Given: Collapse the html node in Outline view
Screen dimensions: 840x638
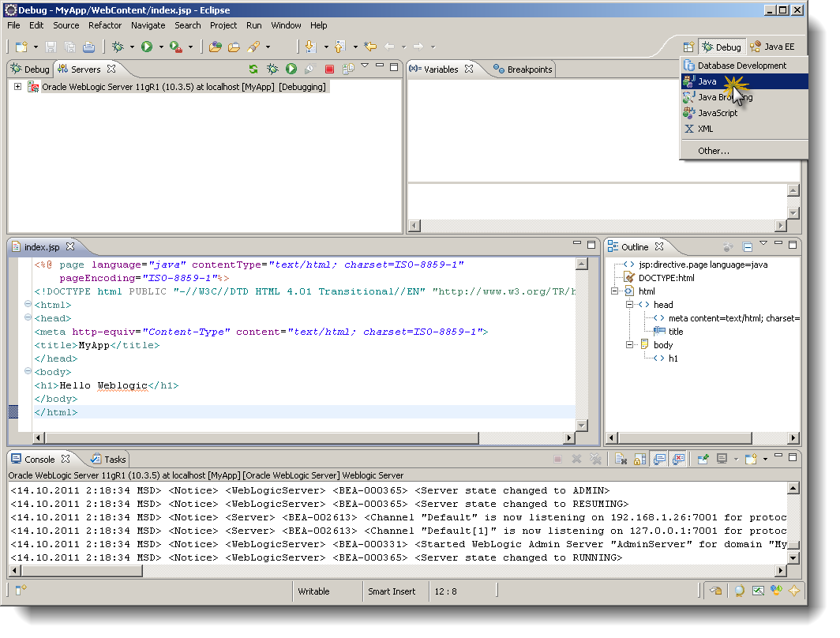Looking at the screenshot, I should tap(615, 291).
